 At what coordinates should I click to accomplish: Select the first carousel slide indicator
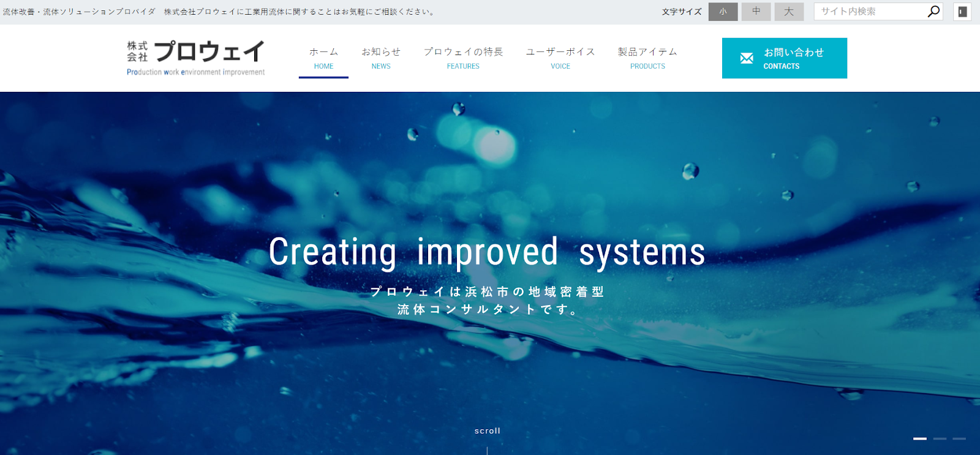(x=920, y=438)
